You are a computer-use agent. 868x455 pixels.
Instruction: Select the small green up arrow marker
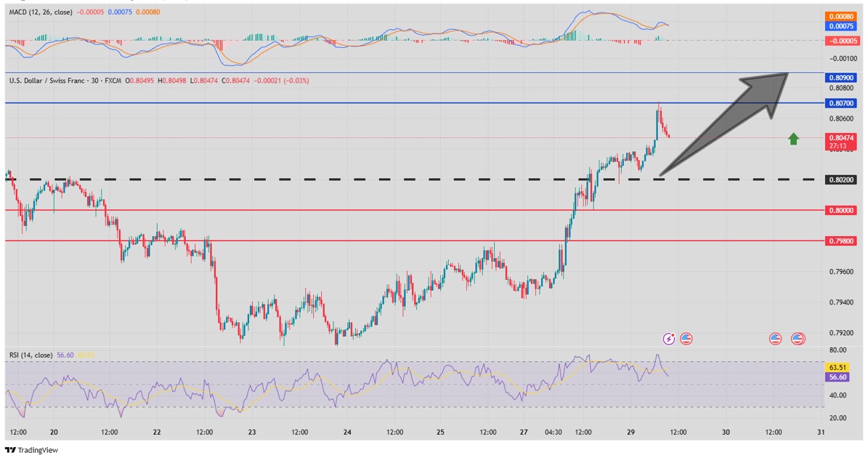tap(794, 139)
